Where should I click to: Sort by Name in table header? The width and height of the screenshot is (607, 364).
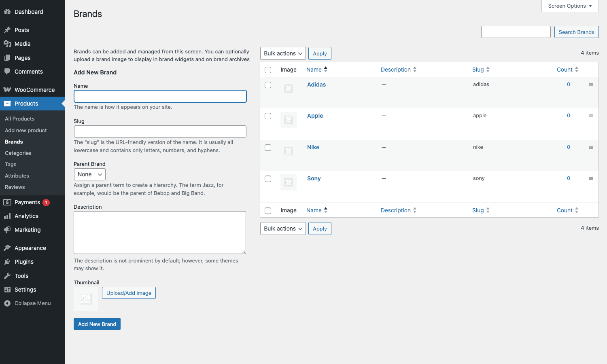click(x=317, y=70)
